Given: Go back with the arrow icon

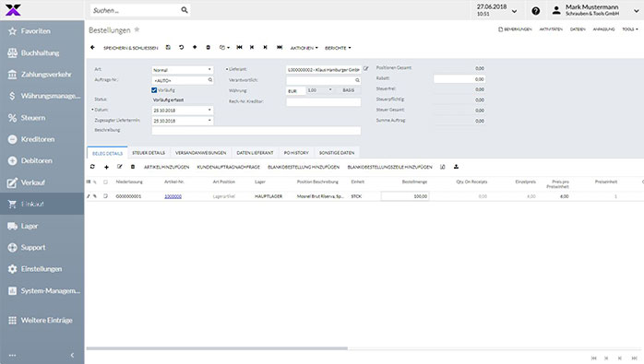Looking at the screenshot, I should point(92,48).
